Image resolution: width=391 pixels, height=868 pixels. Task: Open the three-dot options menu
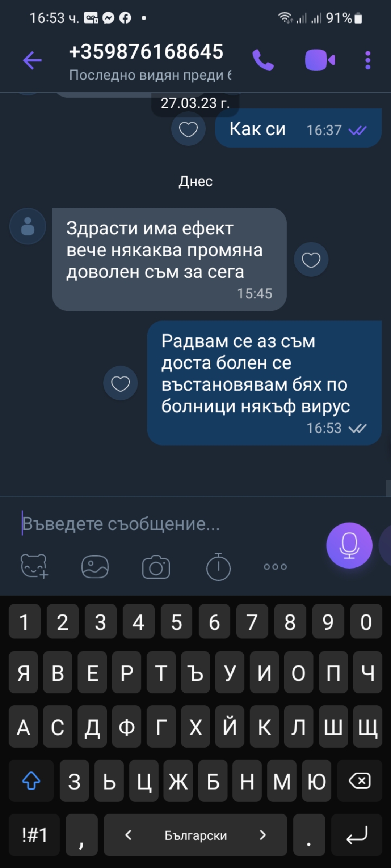point(368,60)
